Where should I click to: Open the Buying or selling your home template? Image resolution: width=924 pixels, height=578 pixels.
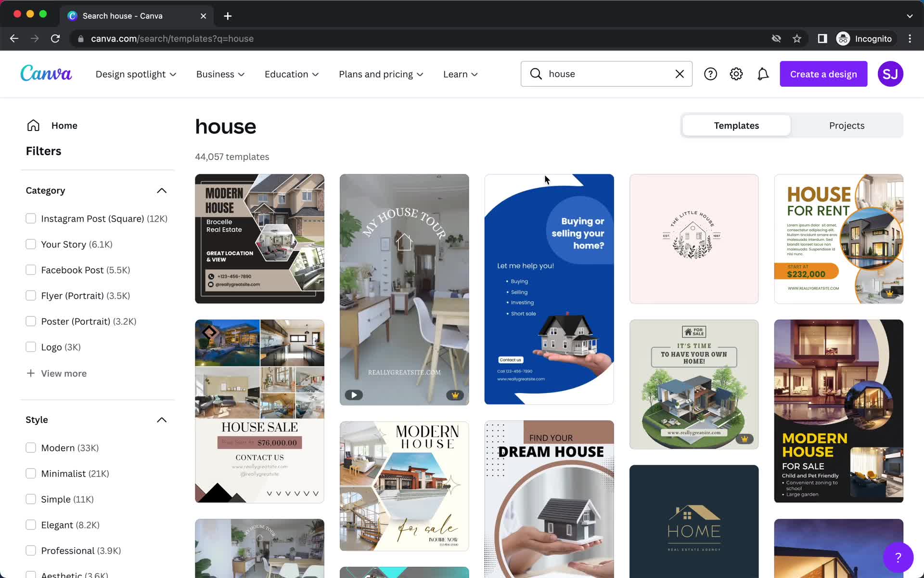(549, 289)
